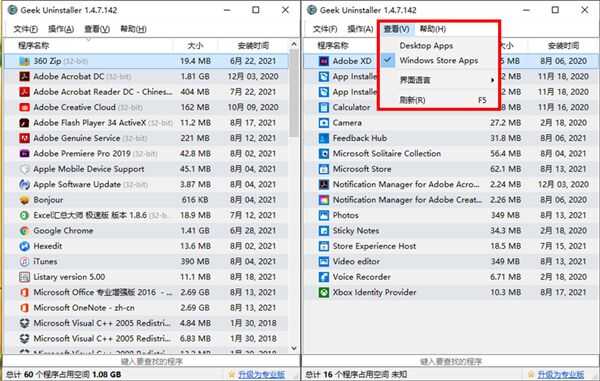Click the Photos app icon
Image resolution: width=600 pixels, height=381 pixels.
coord(324,215)
